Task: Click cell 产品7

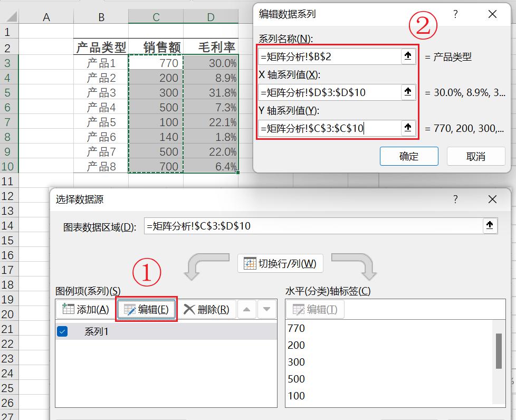Action: click(101, 152)
